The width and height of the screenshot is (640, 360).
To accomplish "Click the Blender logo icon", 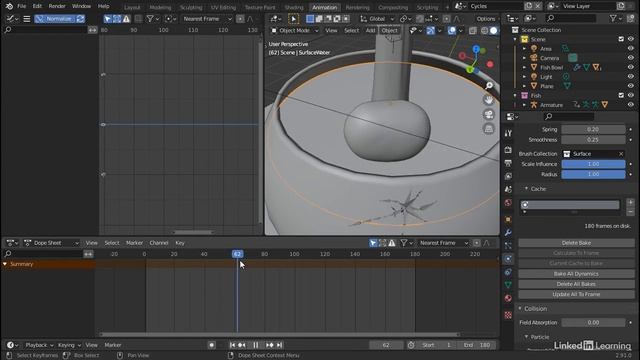I will pos(9,6).
